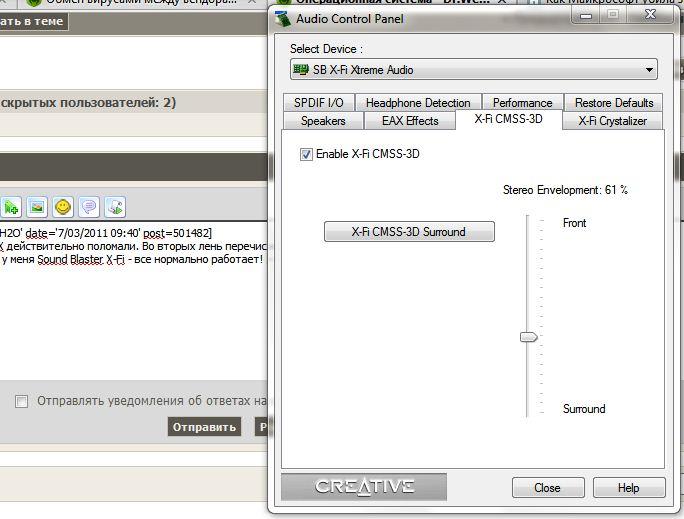
Task: Open the X-Fi Crystalizer tab
Action: [x=612, y=121]
